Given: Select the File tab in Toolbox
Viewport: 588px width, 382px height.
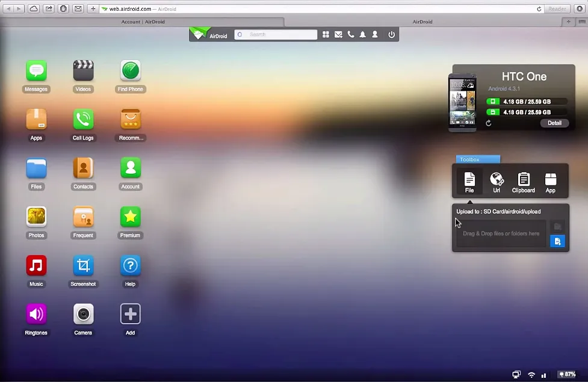Looking at the screenshot, I should (469, 182).
